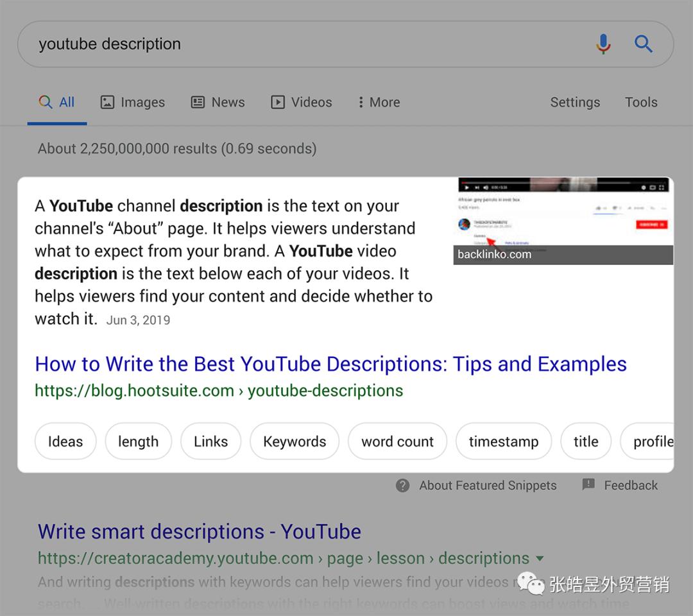Select the timestamp filter chip
Viewport: 693px width, 616px height.
[x=503, y=441]
